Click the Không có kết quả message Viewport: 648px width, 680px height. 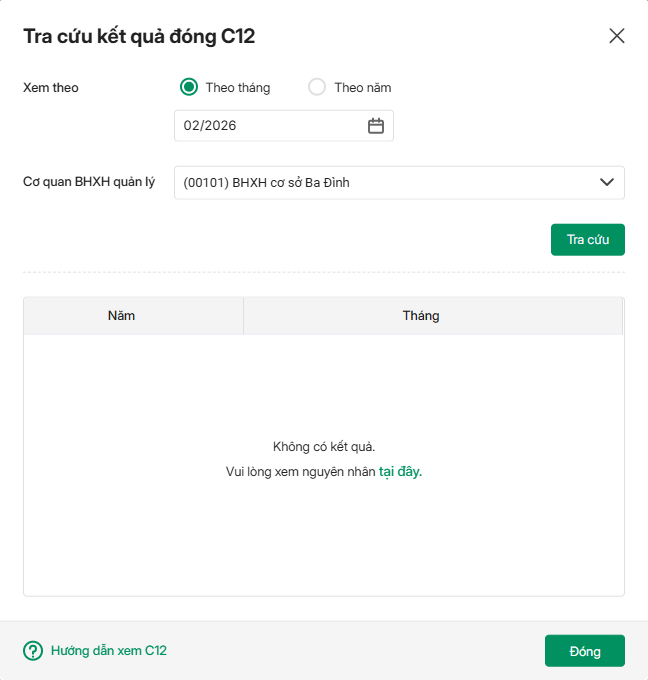click(324, 447)
